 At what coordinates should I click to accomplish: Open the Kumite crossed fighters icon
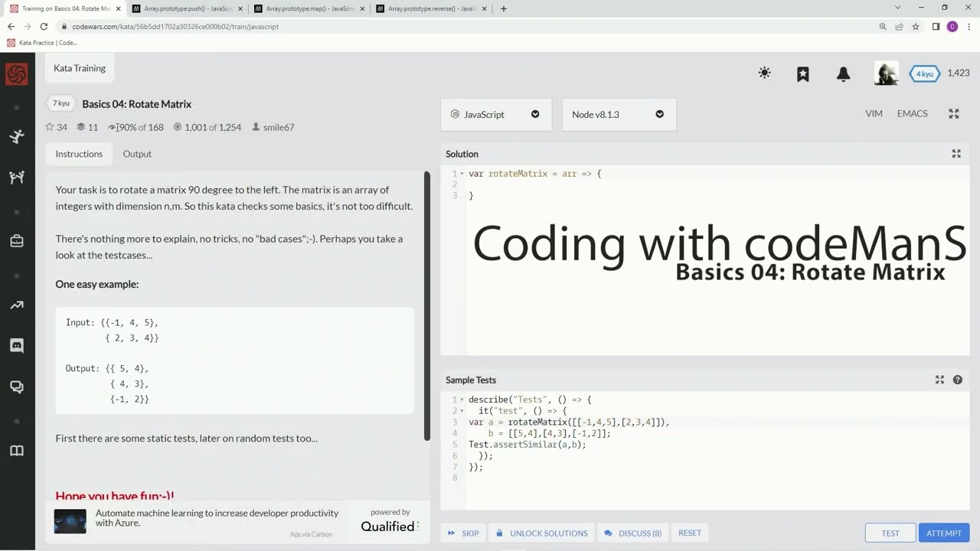click(16, 178)
